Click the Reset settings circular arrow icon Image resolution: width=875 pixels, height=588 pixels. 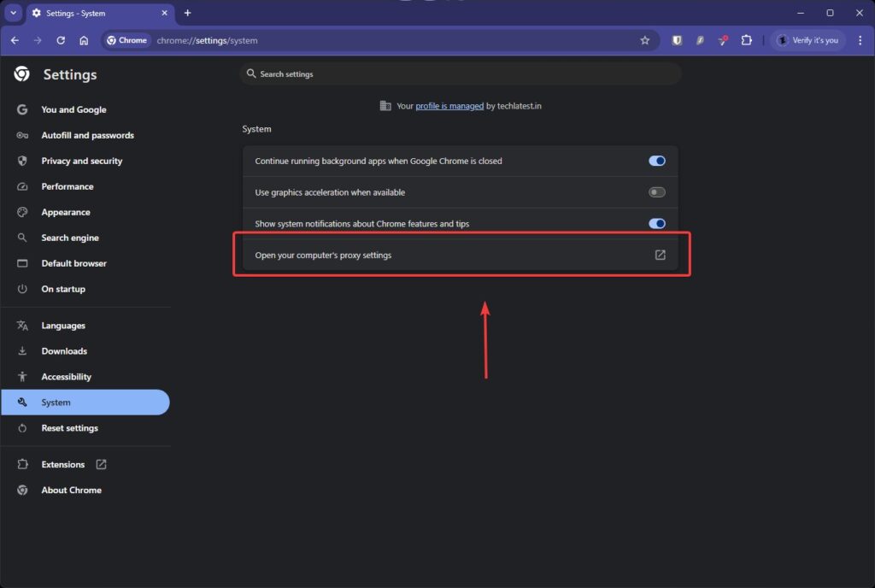[x=21, y=428]
